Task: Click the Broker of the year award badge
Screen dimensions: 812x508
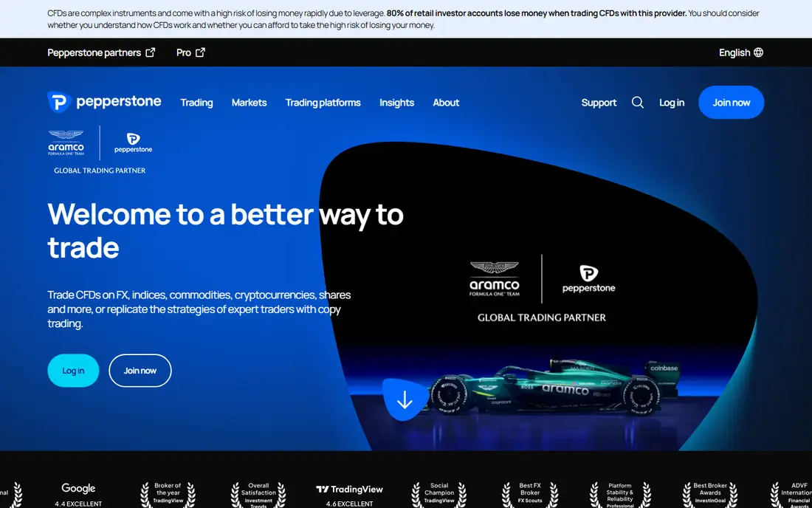Action: 168,494
